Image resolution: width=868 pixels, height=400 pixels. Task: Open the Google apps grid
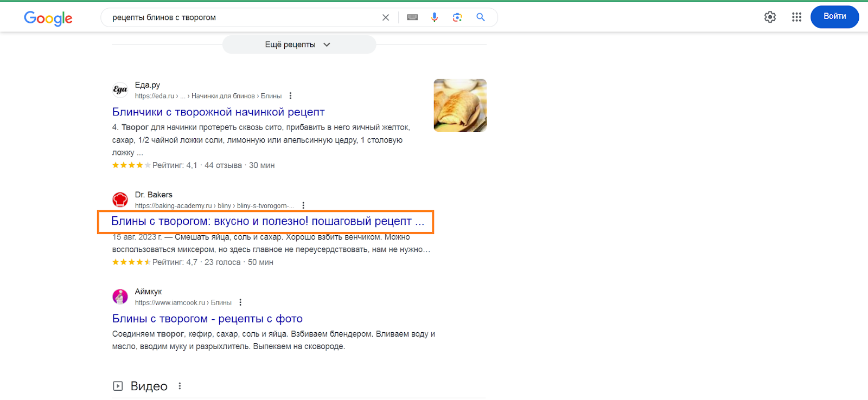(x=796, y=17)
